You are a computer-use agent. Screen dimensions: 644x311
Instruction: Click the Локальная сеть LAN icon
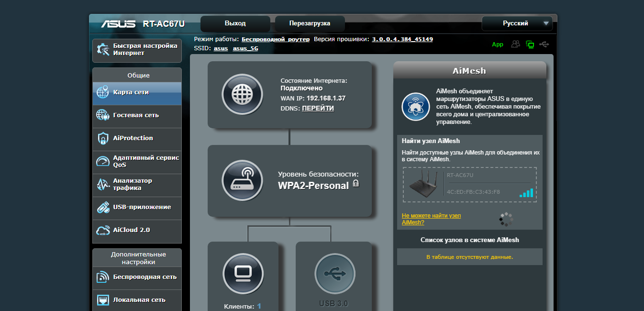(103, 300)
